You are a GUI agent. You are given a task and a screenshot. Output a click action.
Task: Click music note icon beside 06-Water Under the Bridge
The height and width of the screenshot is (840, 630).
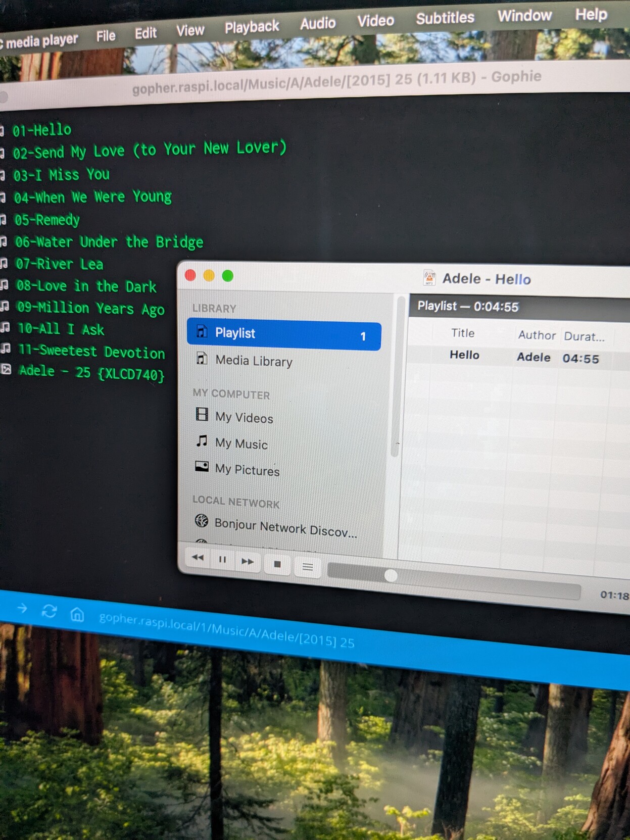point(4,241)
